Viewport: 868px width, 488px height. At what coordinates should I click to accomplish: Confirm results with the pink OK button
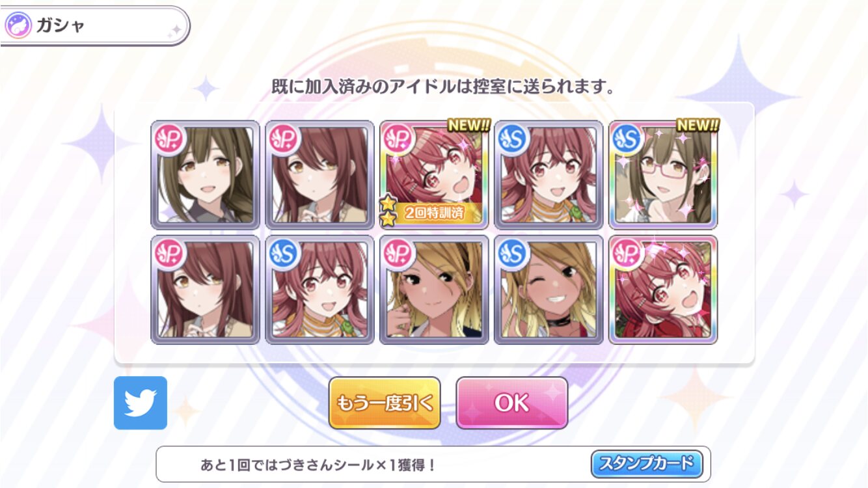(x=512, y=403)
